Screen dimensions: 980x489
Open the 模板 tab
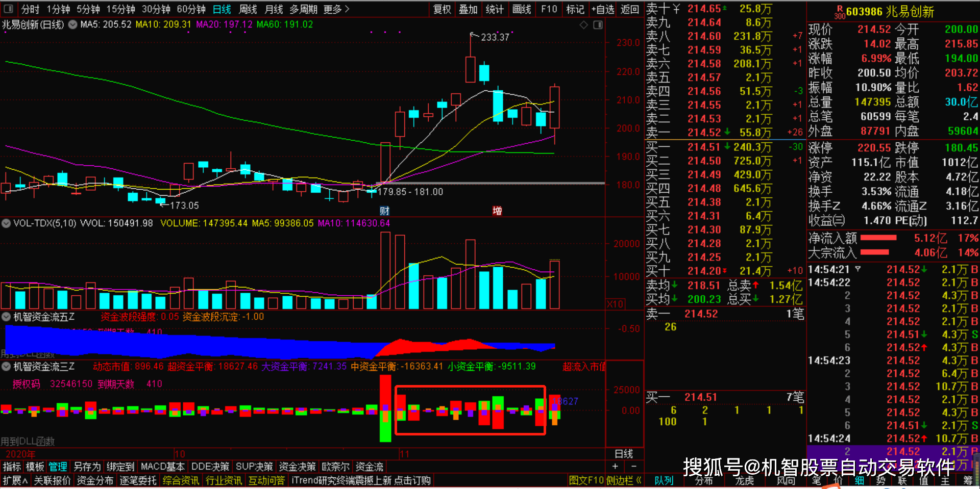coord(35,467)
